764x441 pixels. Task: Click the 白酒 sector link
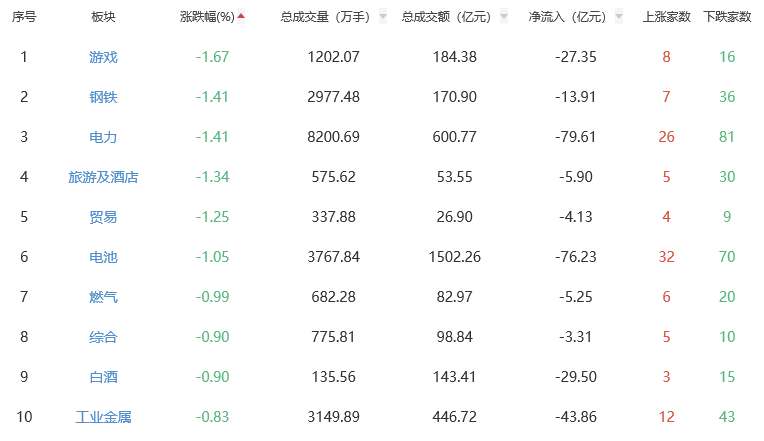click(103, 377)
